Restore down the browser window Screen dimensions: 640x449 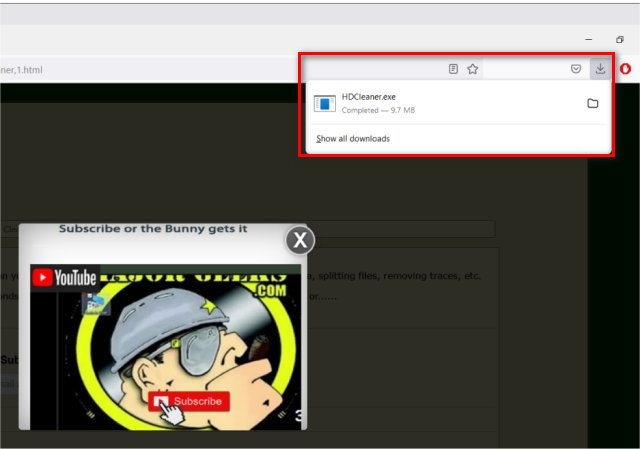(x=620, y=40)
